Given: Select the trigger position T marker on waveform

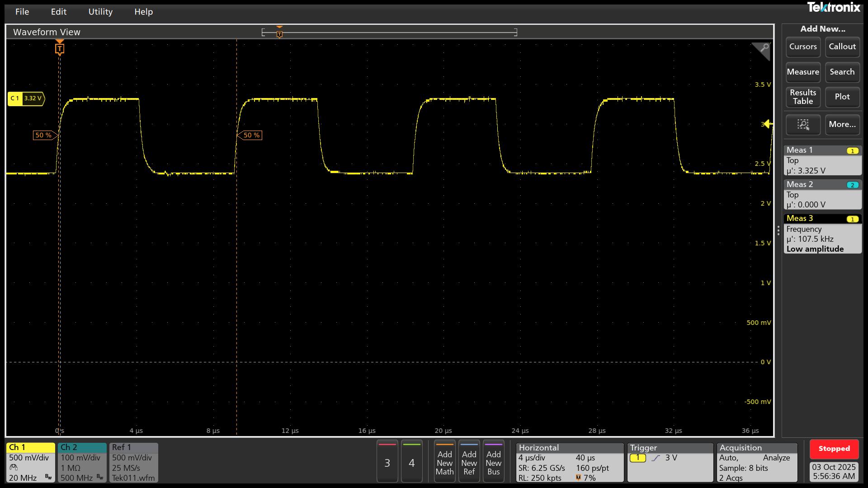Looking at the screenshot, I should (x=60, y=48).
